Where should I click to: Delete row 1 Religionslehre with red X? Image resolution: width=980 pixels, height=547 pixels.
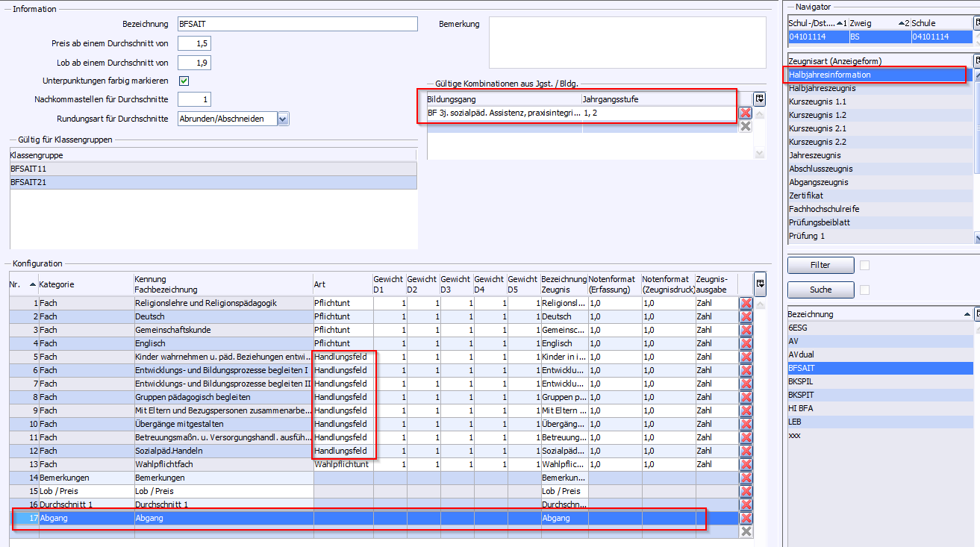pyautogui.click(x=746, y=303)
